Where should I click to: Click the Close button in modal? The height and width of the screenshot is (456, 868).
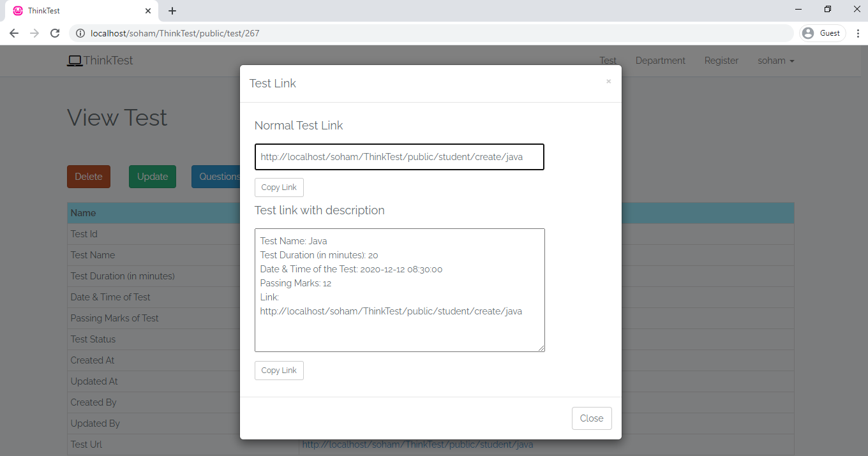click(x=592, y=418)
